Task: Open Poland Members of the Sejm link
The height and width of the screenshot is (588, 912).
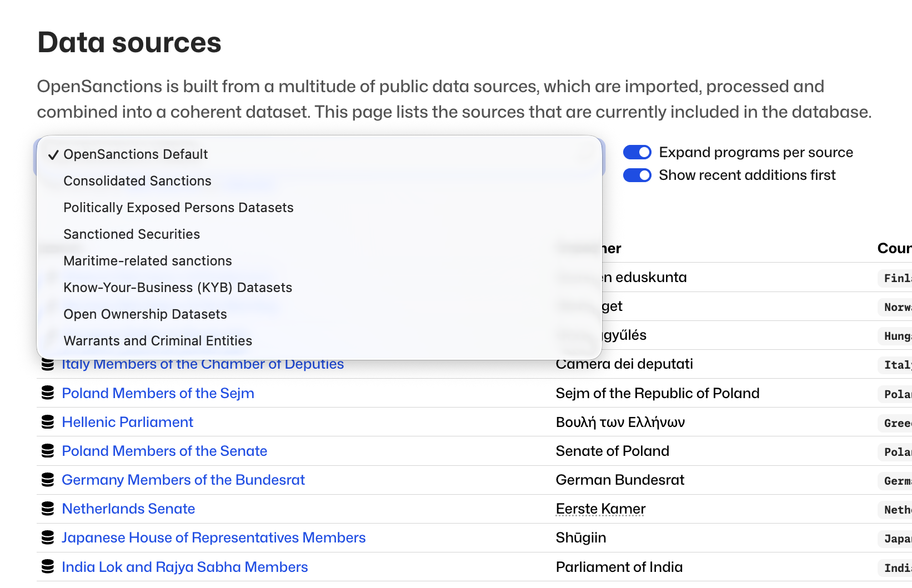Action: [x=158, y=393]
